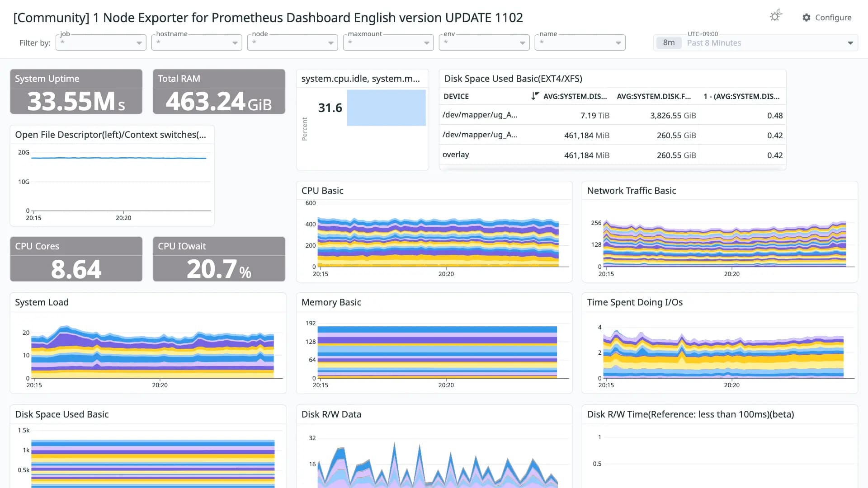This screenshot has height=488, width=868.
Task: Click the 0.48 value in the disk table
Action: pyautogui.click(x=775, y=116)
